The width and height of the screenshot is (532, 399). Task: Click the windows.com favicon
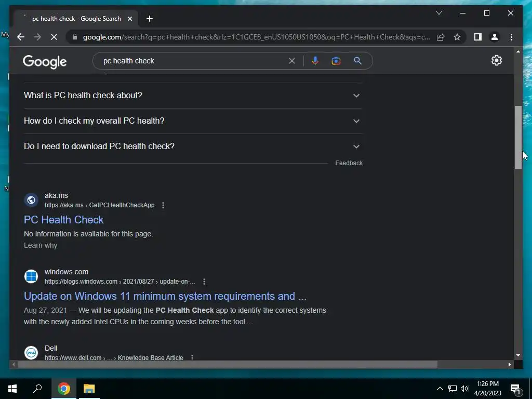click(31, 276)
